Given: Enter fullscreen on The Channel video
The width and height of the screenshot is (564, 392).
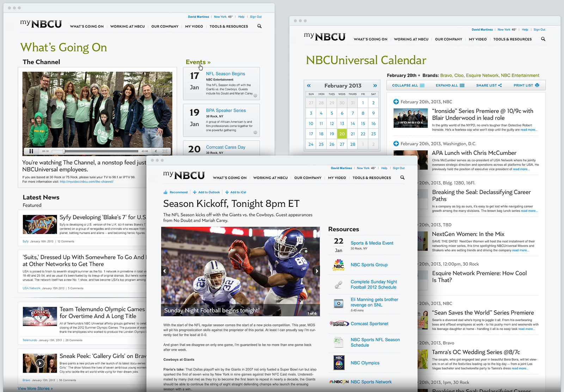Looking at the screenshot, I should click(x=165, y=151).
